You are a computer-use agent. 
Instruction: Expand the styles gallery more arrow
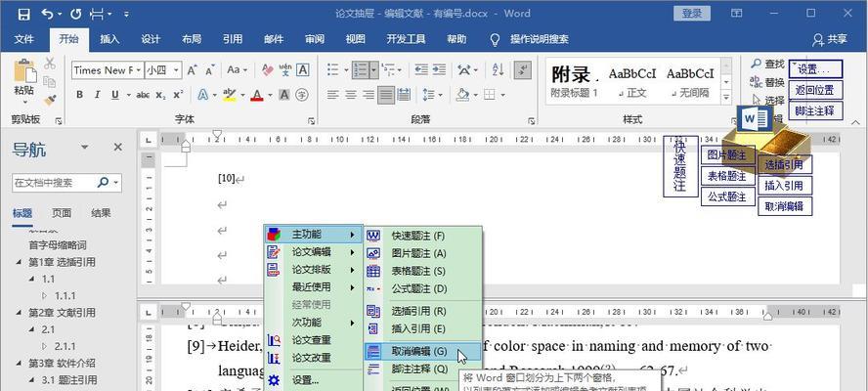tap(726, 98)
